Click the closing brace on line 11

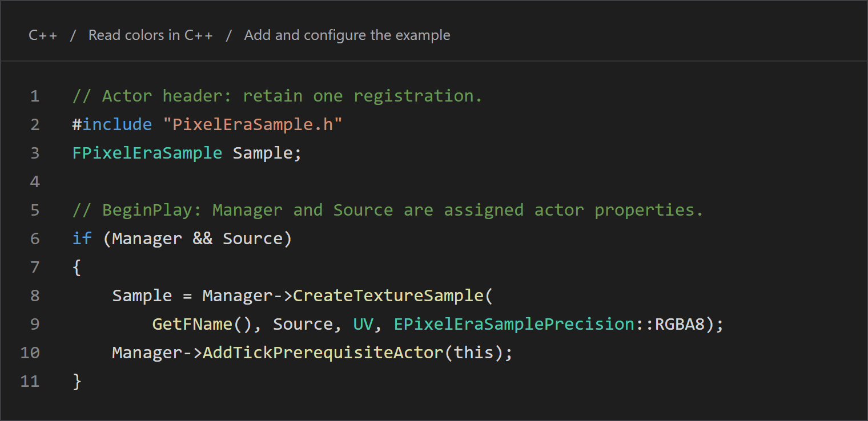(77, 381)
